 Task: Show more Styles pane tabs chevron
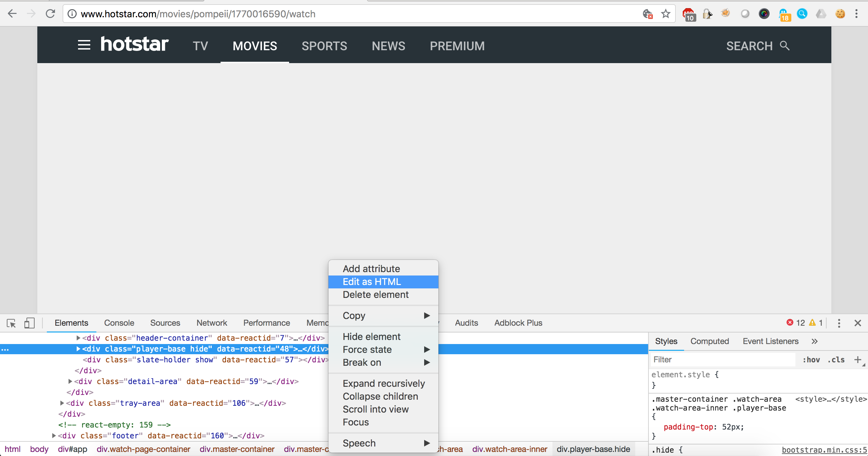pyautogui.click(x=814, y=341)
